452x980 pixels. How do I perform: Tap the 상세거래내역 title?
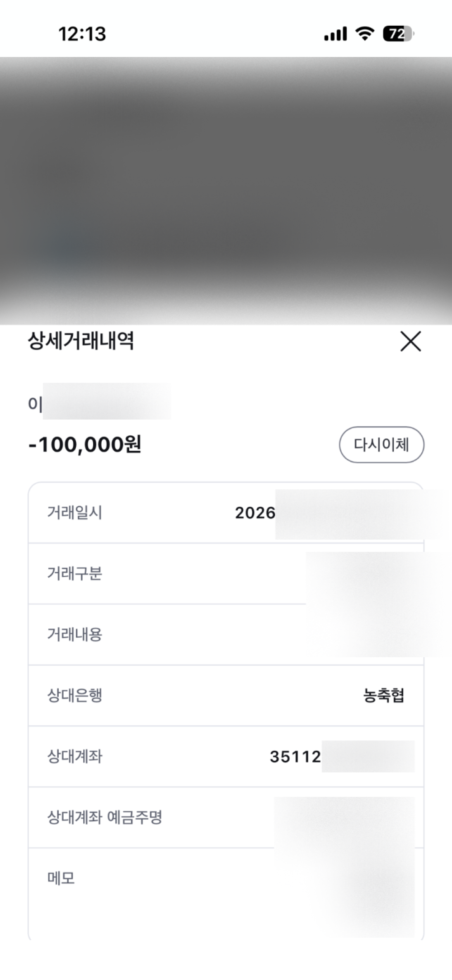pos(81,341)
